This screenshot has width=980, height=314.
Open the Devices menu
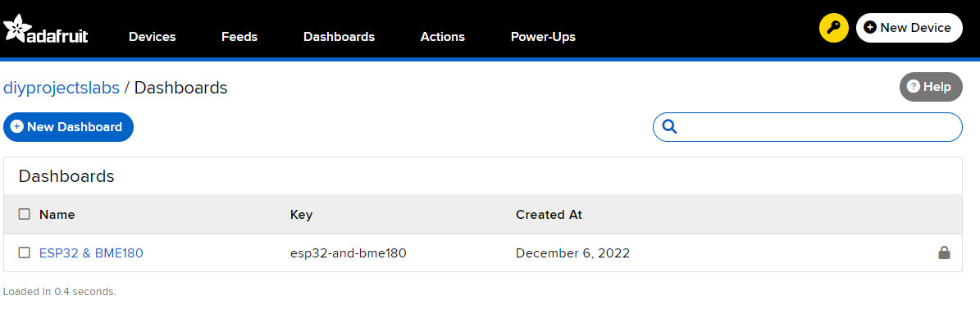152,37
